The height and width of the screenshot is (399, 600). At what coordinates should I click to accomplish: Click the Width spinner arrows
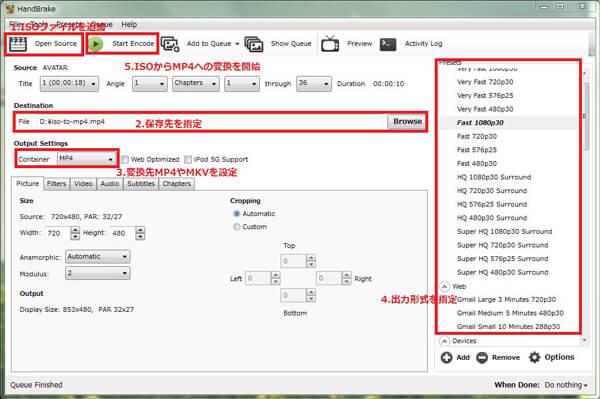coord(75,233)
